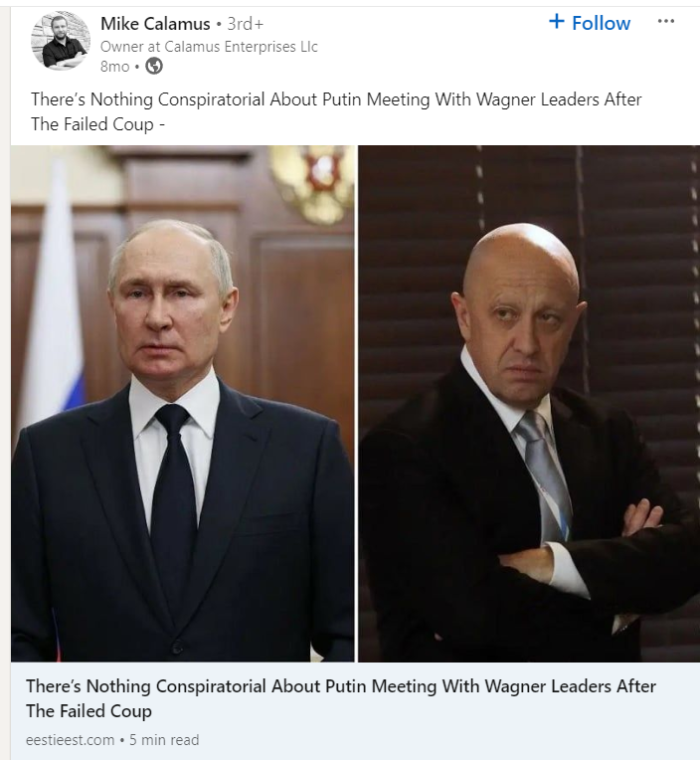
Task: Open the Mike Calamus name link
Action: click(155, 23)
